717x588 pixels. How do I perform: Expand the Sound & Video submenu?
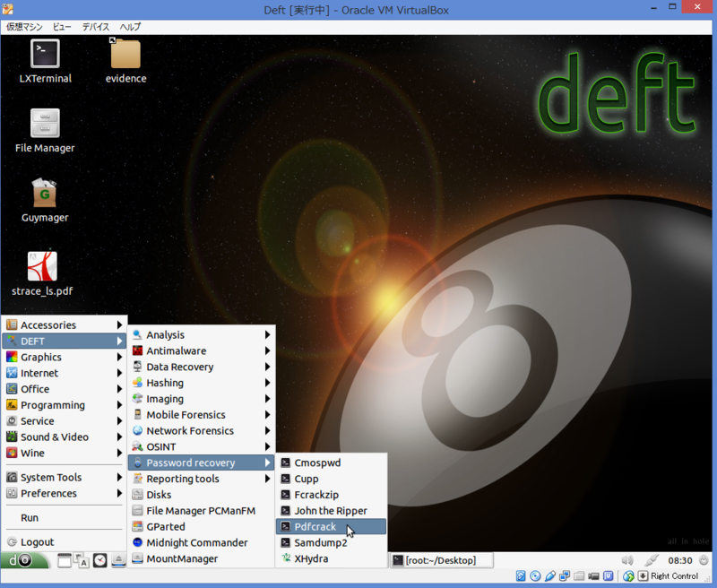click(x=64, y=437)
